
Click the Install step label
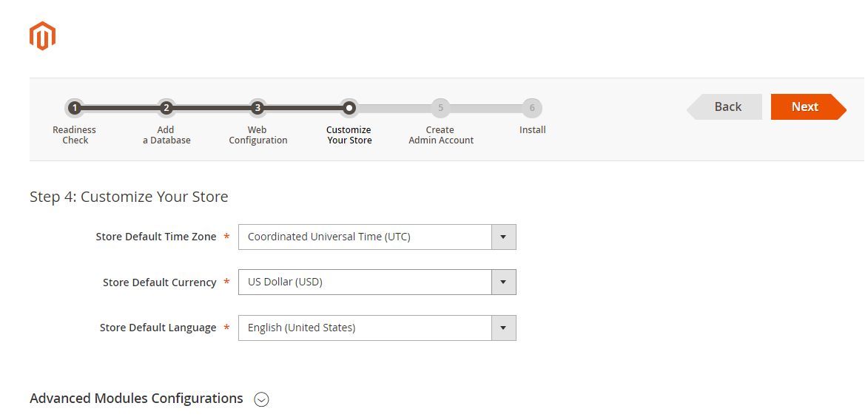tap(533, 130)
